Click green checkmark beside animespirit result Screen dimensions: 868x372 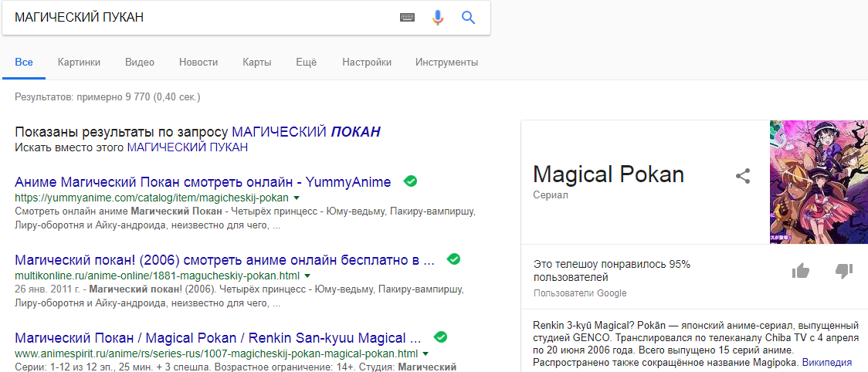(x=441, y=336)
